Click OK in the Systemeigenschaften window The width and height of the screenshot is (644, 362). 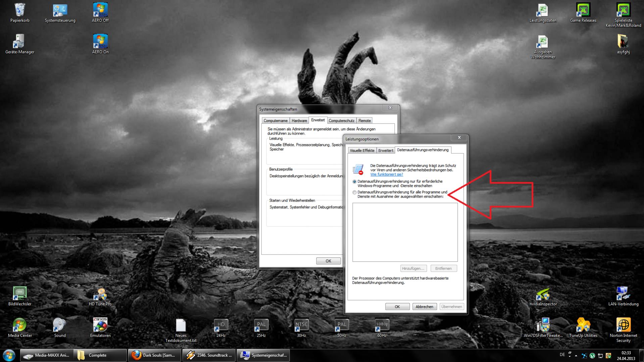pyautogui.click(x=328, y=261)
